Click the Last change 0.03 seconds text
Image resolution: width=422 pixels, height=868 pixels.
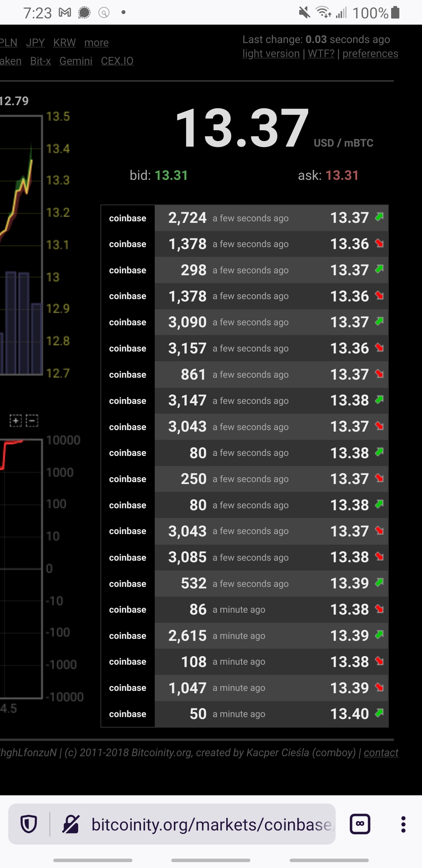click(x=316, y=39)
